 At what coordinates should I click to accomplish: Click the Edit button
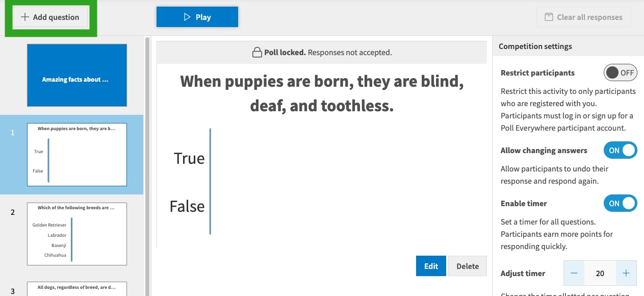tap(431, 266)
